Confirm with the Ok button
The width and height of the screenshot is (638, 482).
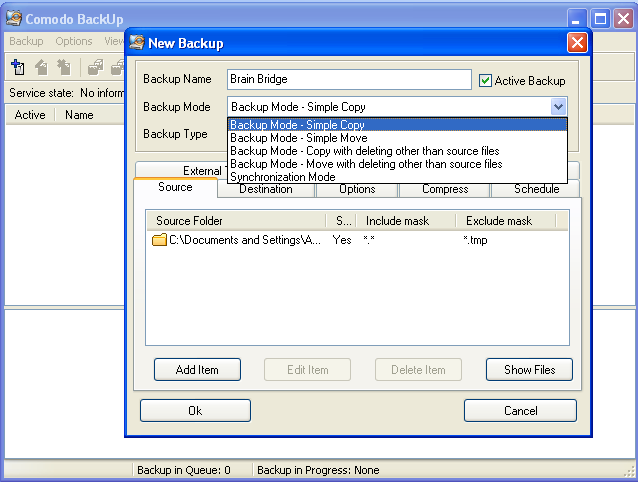(x=195, y=410)
